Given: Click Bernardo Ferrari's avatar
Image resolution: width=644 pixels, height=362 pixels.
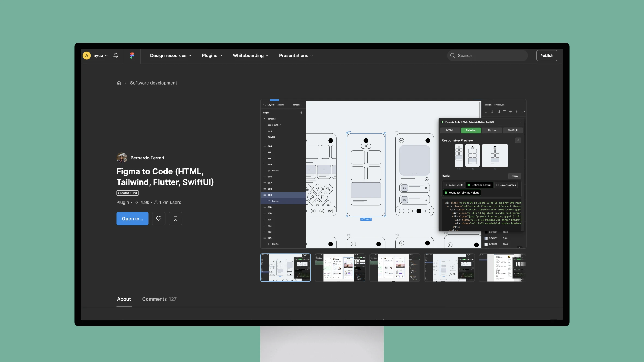Looking at the screenshot, I should pos(122,158).
